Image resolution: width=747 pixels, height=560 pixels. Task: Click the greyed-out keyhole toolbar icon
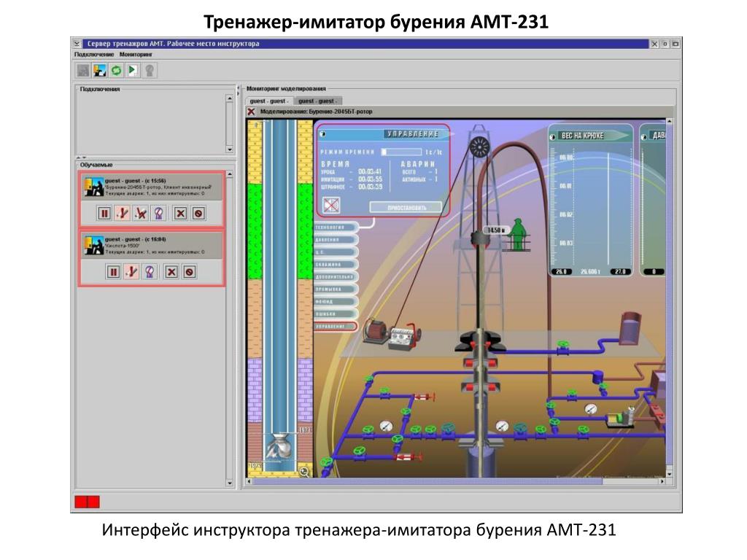pos(150,71)
